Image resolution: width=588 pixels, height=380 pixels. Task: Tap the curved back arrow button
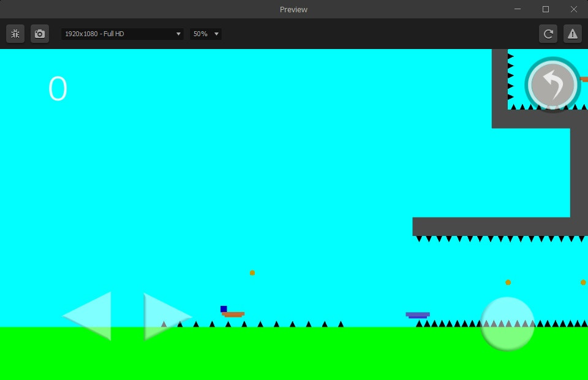coord(552,85)
